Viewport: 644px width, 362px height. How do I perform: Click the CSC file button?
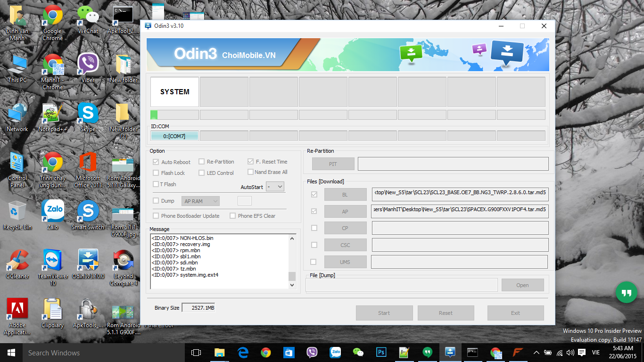[345, 245]
